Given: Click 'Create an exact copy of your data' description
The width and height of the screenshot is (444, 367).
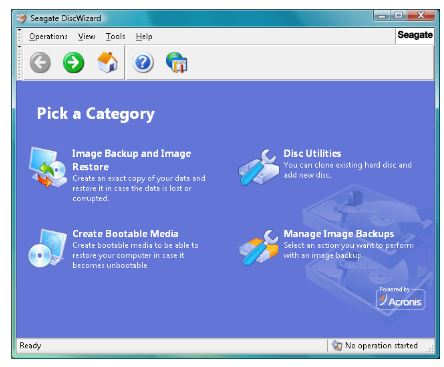Looking at the screenshot, I should (139, 188).
